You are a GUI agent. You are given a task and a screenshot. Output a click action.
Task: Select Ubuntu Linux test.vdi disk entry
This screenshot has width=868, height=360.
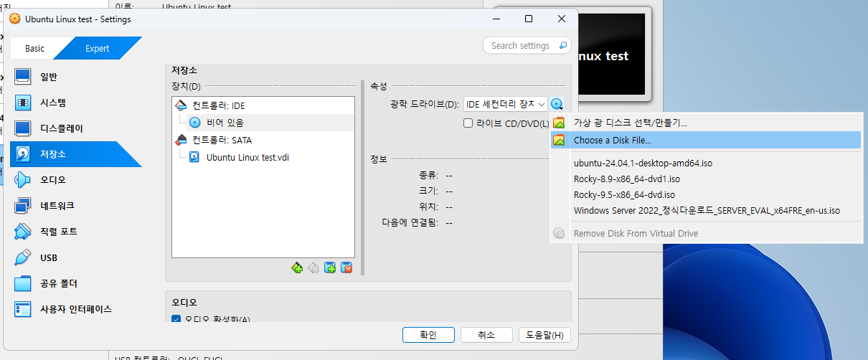tap(263, 157)
